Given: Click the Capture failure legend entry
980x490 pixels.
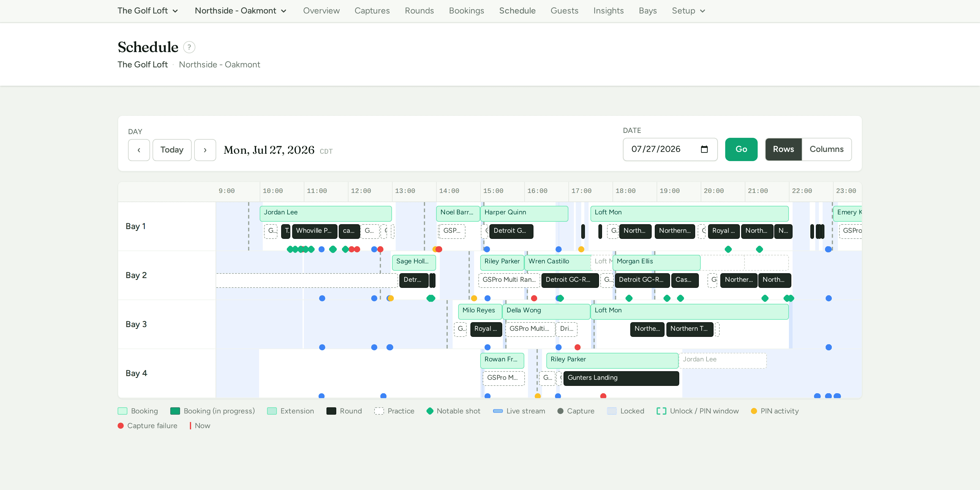Looking at the screenshot, I should [x=148, y=426].
